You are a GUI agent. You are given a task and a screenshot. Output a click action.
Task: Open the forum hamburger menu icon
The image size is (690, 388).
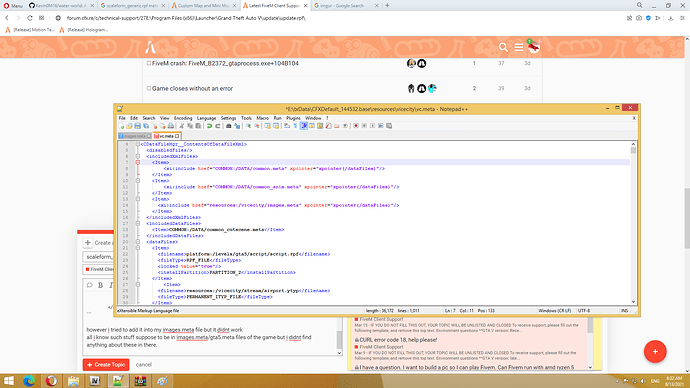tap(519, 47)
